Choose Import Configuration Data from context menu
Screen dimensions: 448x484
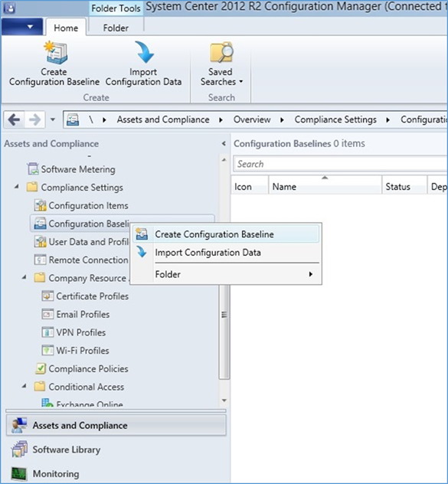[226, 252]
